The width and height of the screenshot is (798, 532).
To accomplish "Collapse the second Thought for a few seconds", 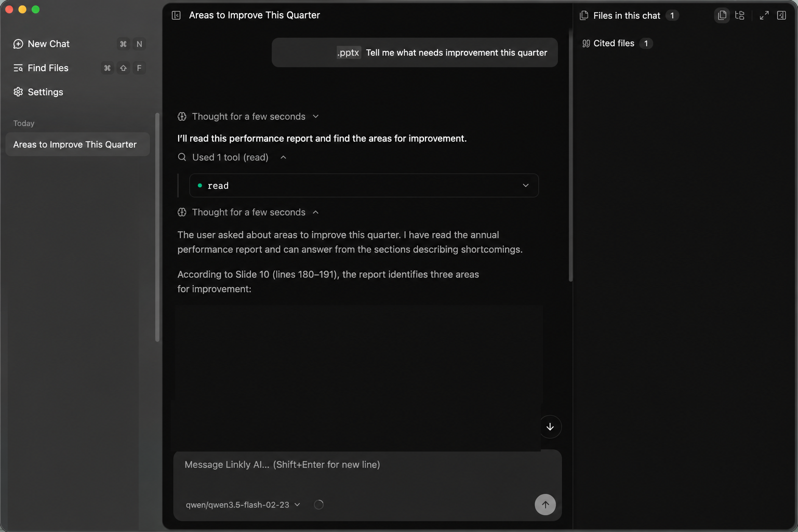I will 248,212.
